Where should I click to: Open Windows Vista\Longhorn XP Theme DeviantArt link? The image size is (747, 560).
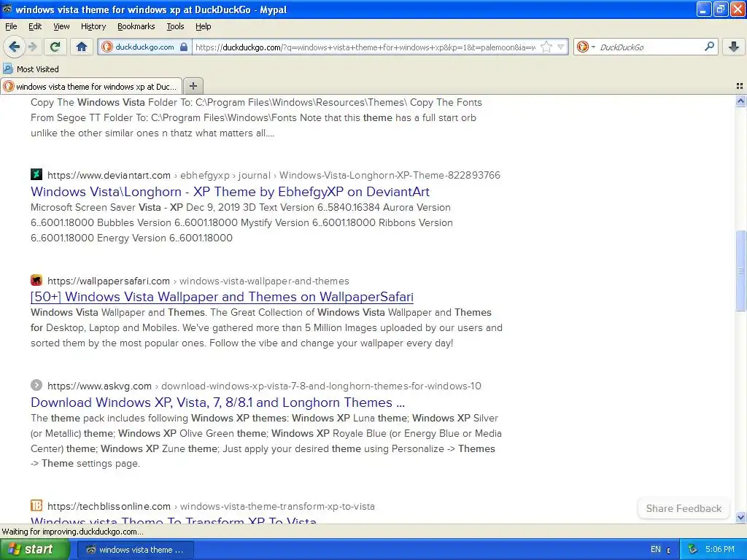[x=230, y=192]
